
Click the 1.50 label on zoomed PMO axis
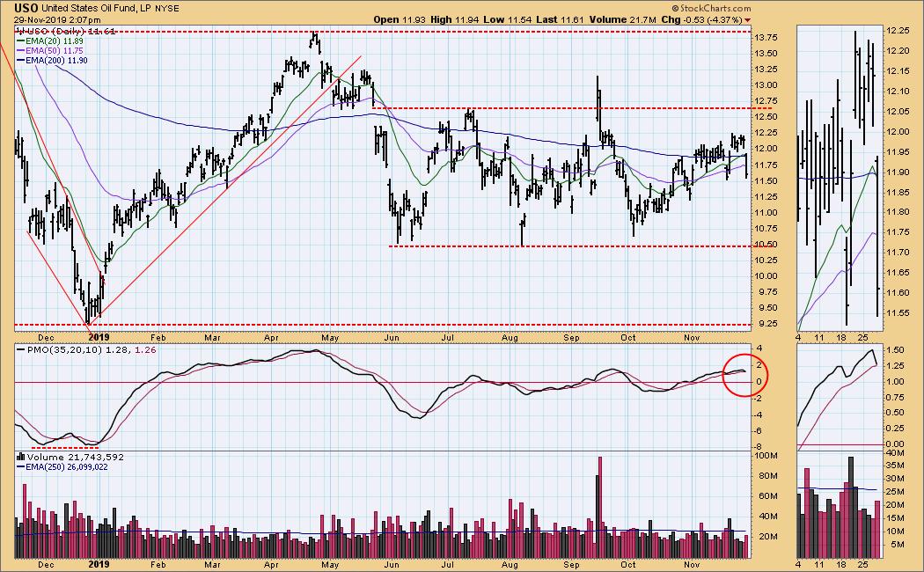(895, 350)
